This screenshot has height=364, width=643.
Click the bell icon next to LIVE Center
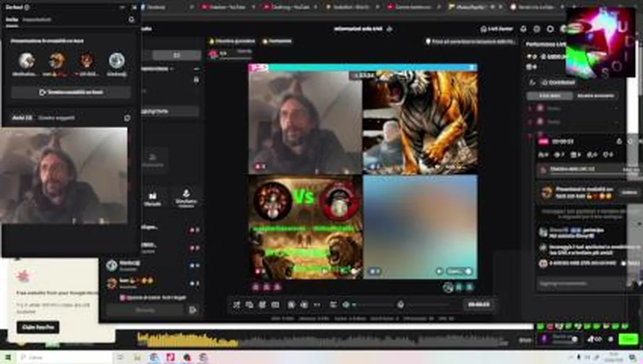[x=523, y=29]
